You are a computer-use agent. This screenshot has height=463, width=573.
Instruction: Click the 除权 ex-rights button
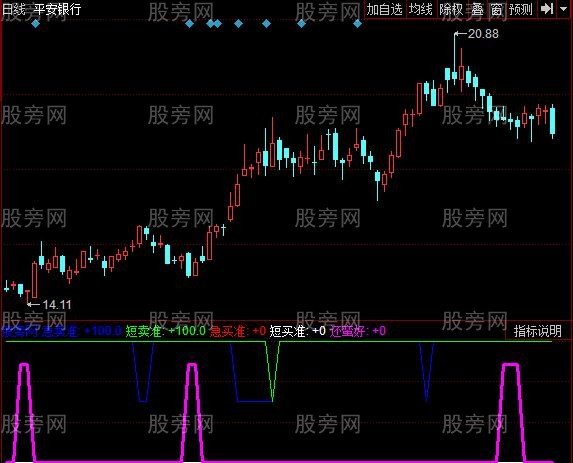pyautogui.click(x=451, y=9)
